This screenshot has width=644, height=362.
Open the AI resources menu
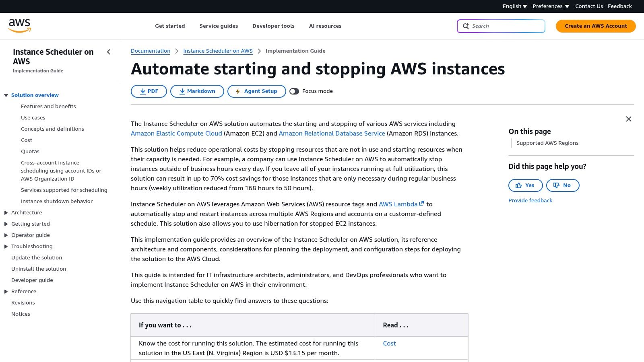coord(325,26)
